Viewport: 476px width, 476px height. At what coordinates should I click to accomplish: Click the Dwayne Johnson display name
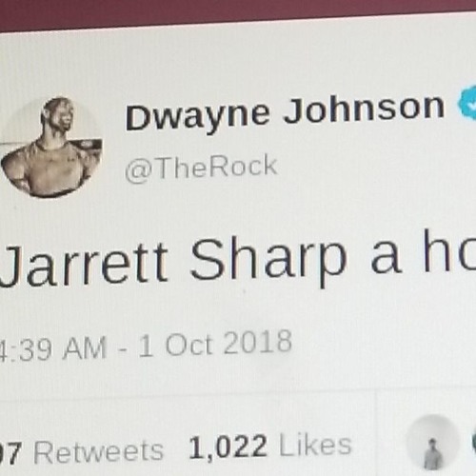pos(285,112)
